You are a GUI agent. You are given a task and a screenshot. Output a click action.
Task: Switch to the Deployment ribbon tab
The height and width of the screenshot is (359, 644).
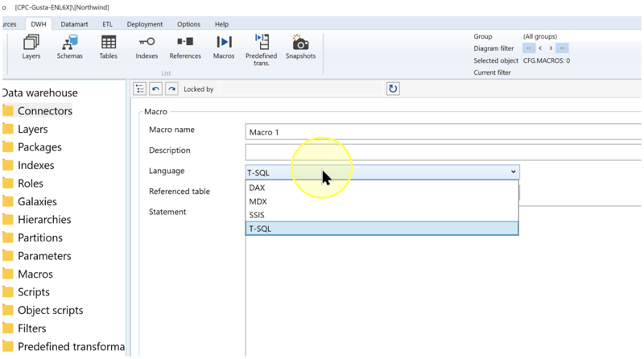click(145, 24)
